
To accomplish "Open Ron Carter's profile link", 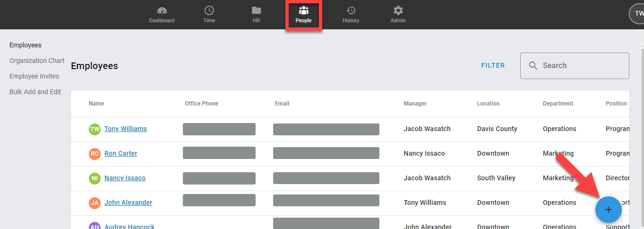I will coord(120,153).
